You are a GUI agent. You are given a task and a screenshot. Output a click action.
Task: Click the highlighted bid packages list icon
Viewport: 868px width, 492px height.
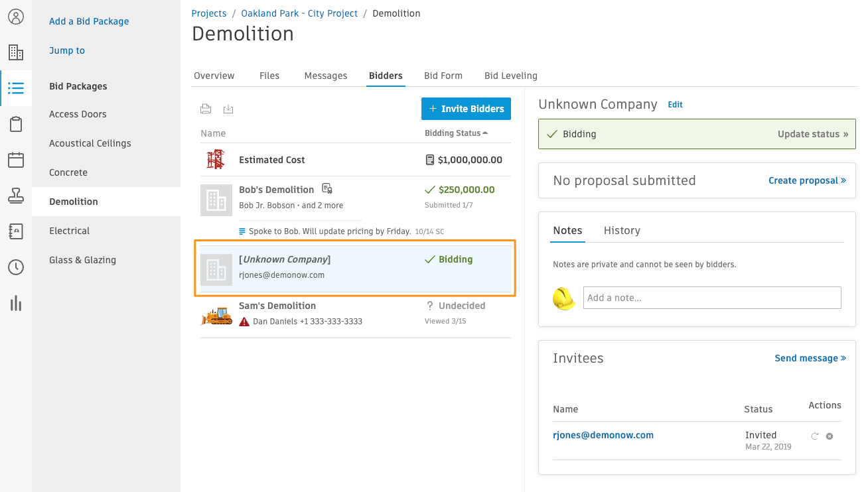[x=15, y=87]
